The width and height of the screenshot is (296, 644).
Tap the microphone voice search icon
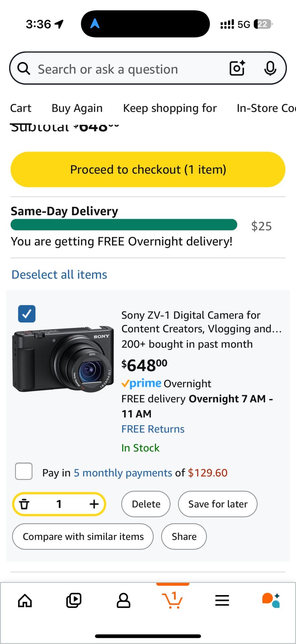270,69
